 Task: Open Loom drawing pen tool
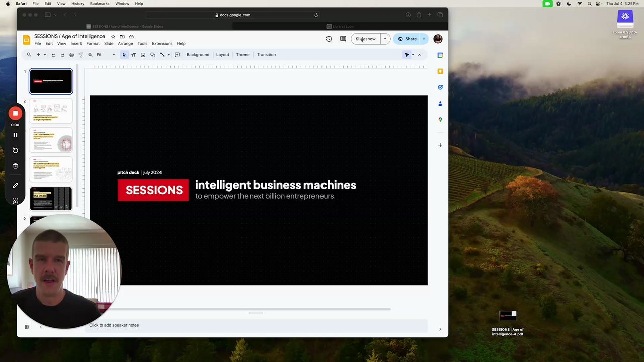point(15,186)
